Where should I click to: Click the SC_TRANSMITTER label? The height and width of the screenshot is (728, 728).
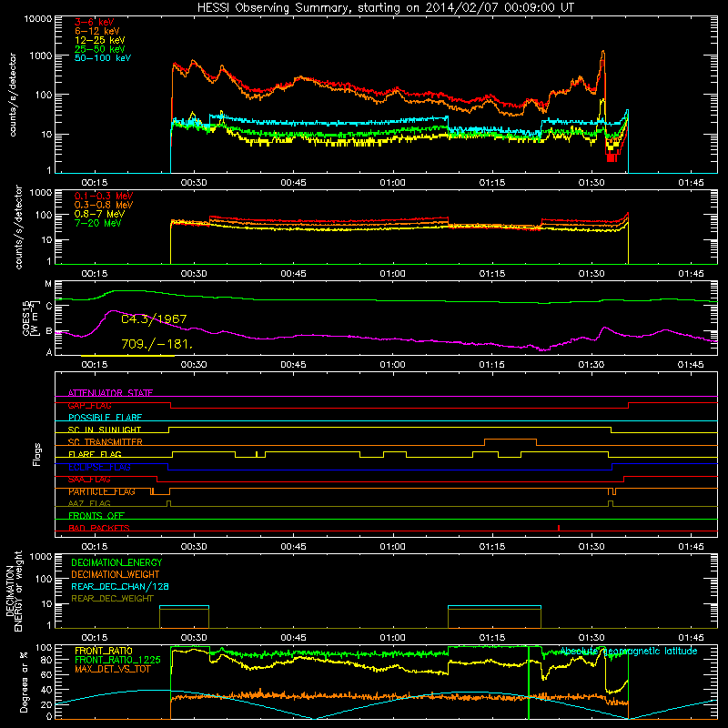(105, 442)
